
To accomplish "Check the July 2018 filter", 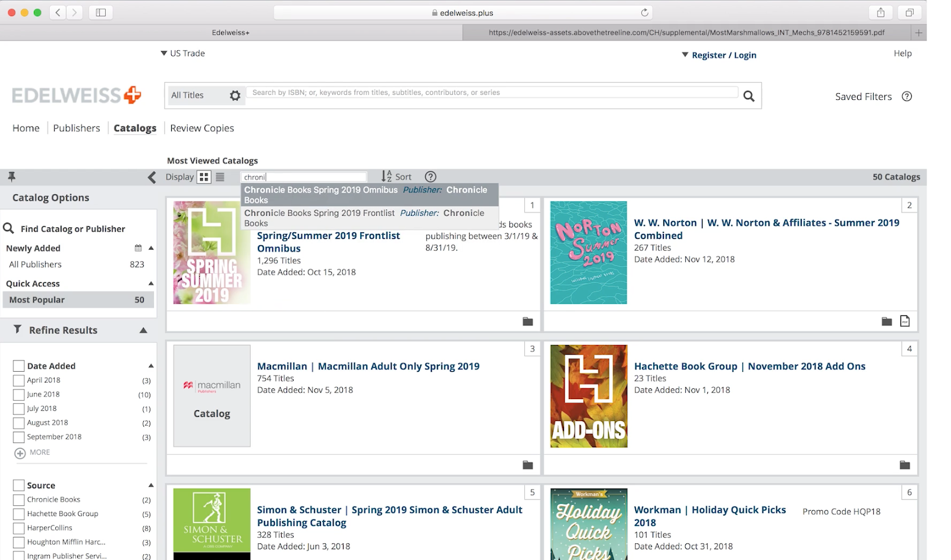I will [x=18, y=409].
